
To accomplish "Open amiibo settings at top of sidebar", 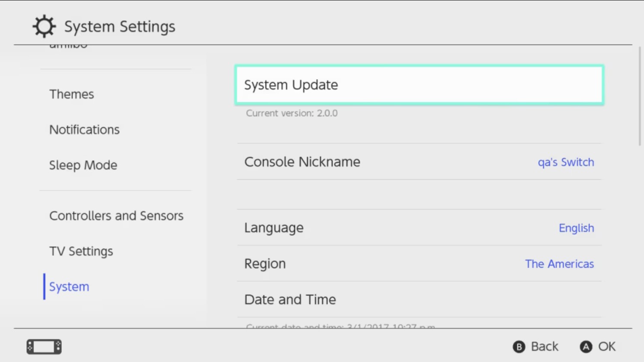I will 68,44.
